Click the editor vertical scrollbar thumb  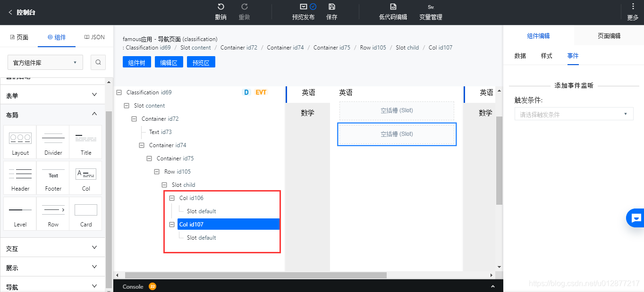coord(499,160)
